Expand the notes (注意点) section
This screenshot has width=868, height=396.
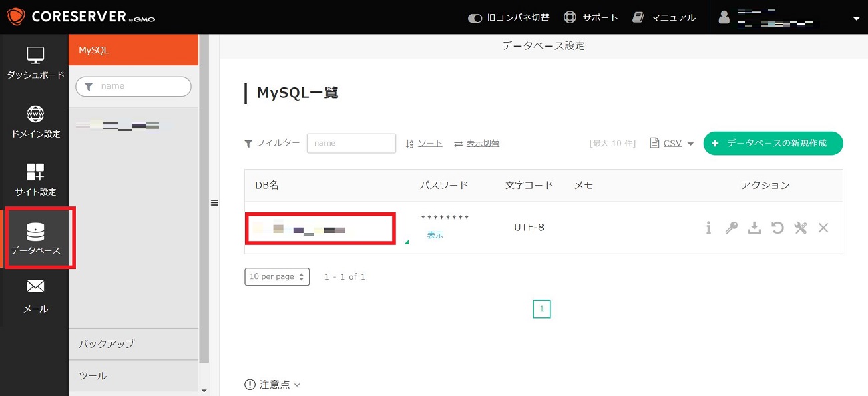(273, 385)
